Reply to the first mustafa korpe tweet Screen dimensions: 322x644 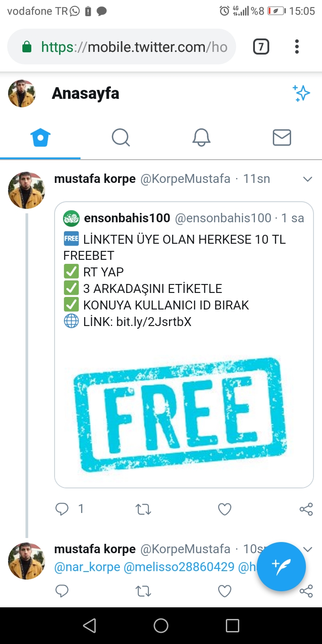pos(62,509)
